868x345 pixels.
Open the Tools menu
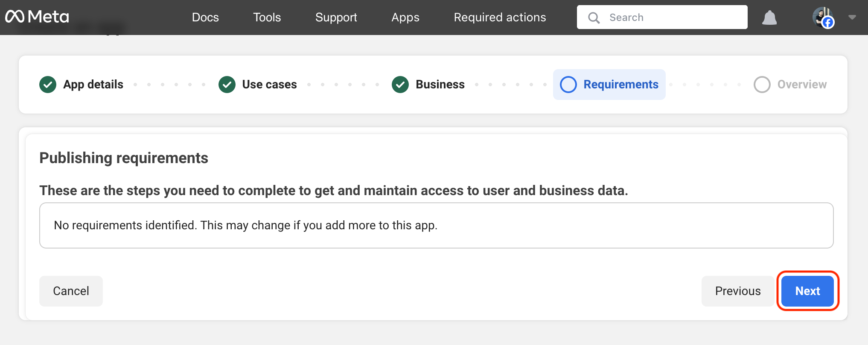[267, 18]
